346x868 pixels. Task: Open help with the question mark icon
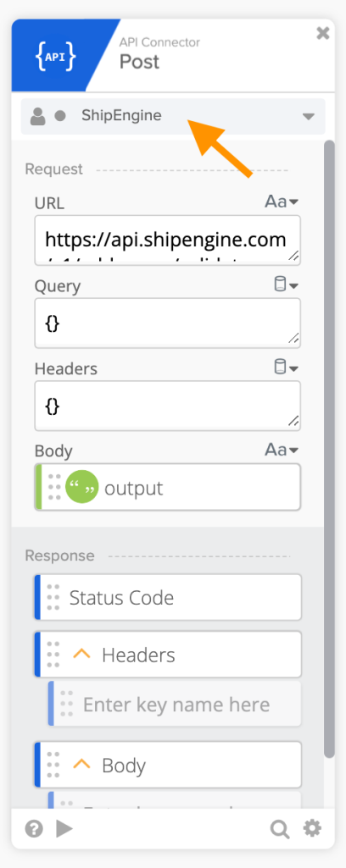(34, 829)
